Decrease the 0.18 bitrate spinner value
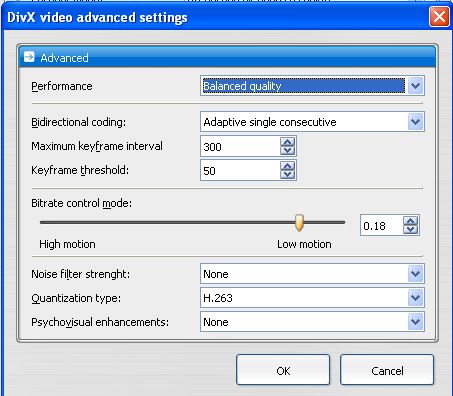The width and height of the screenshot is (453, 396). (411, 230)
